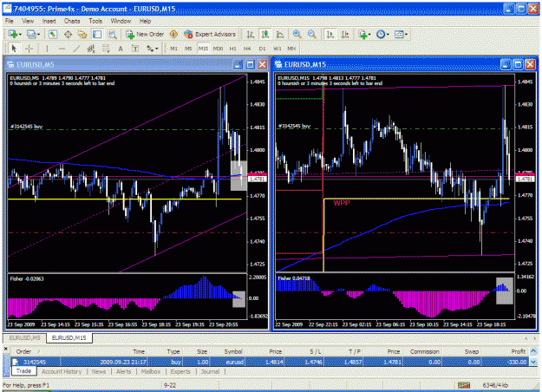Open the Experts tab in Terminal
This screenshot has height=392, width=542.
coord(180,371)
